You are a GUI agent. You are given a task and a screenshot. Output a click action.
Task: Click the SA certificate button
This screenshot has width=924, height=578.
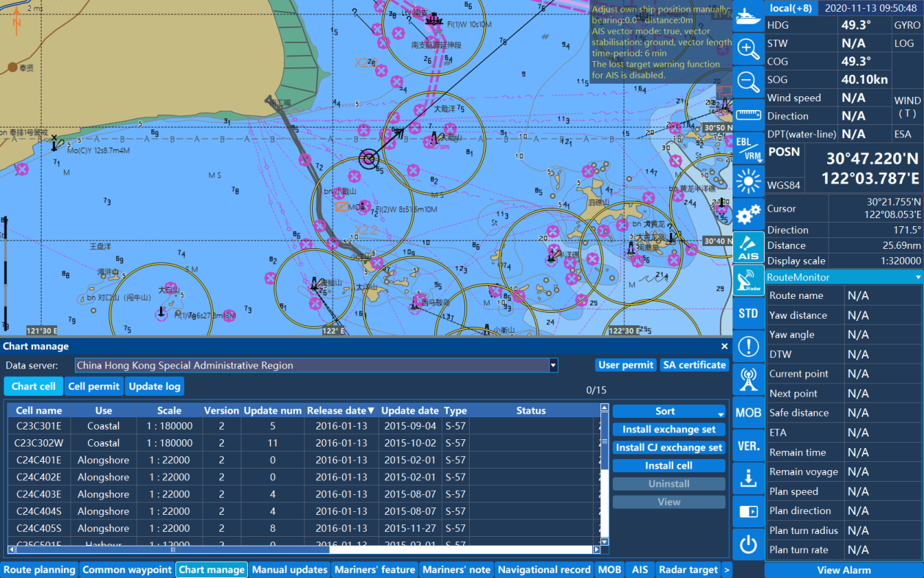point(694,365)
